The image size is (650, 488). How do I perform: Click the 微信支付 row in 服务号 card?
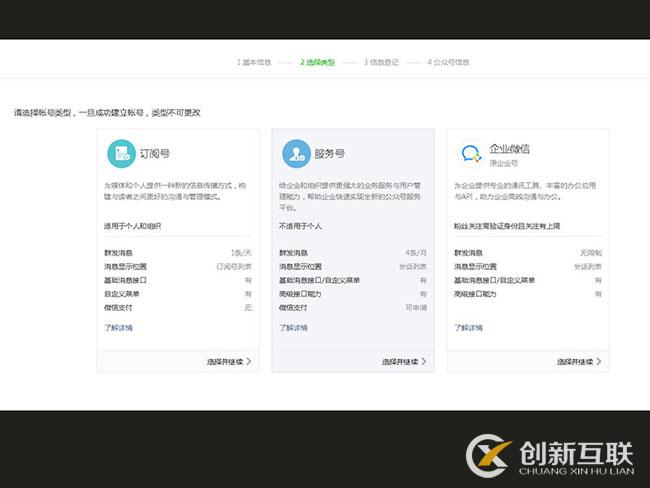tap(353, 307)
